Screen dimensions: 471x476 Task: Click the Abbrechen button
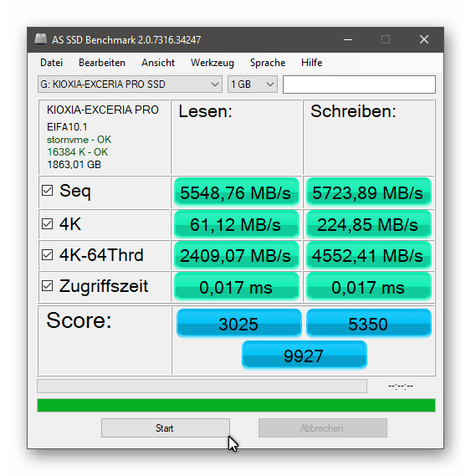click(322, 428)
